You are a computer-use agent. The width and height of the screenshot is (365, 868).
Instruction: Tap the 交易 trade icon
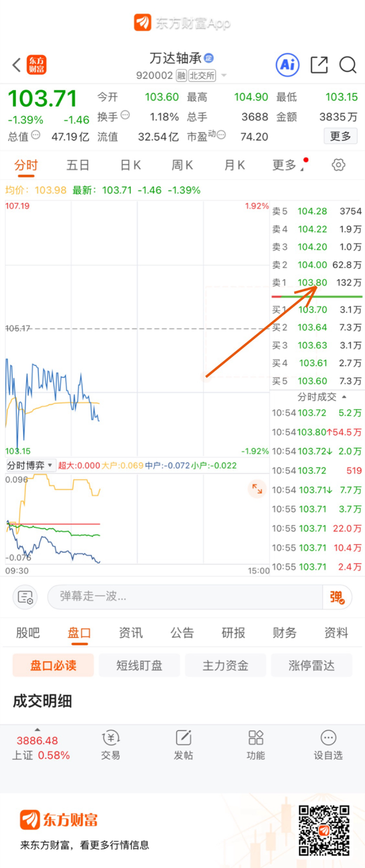pos(111,745)
